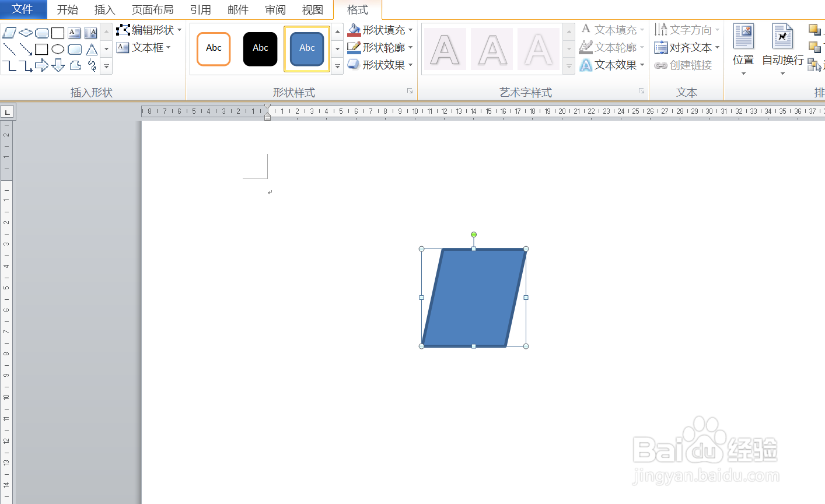Switch to the 插入 tab
The image size is (825, 504).
105,10
